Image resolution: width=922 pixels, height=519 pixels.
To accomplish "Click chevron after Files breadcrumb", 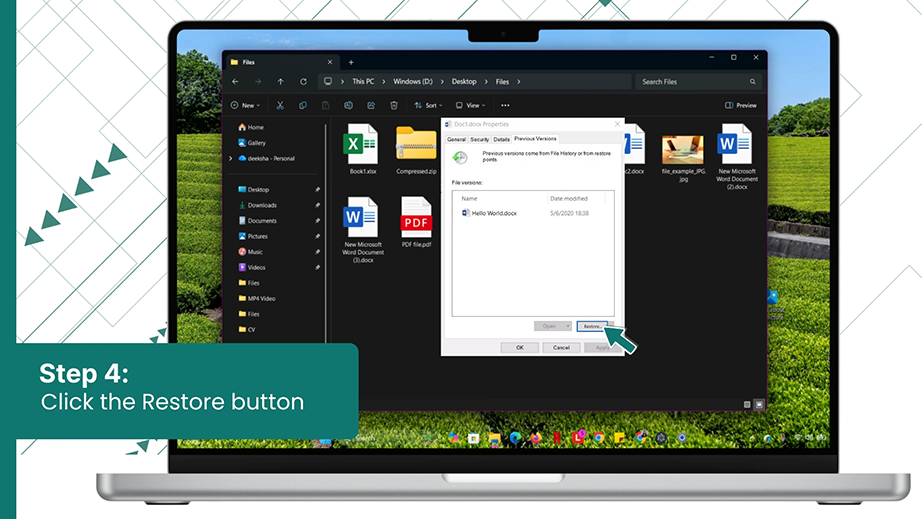I will pos(519,82).
